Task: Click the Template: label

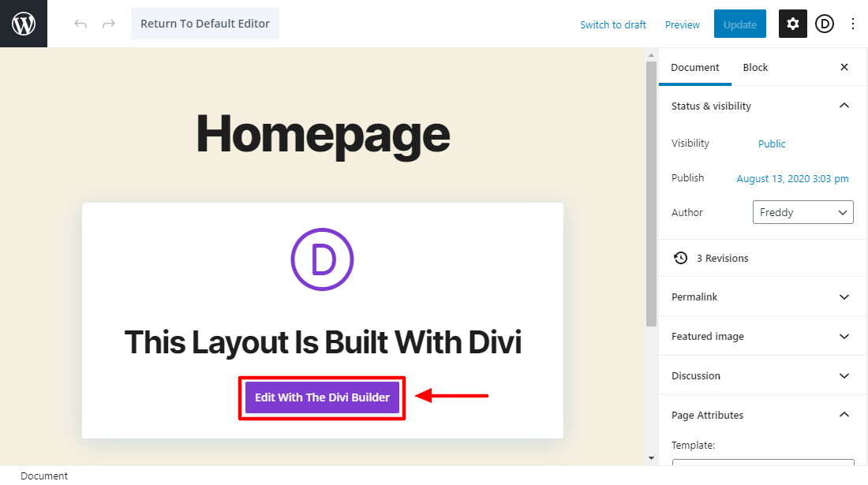Action: (x=693, y=445)
